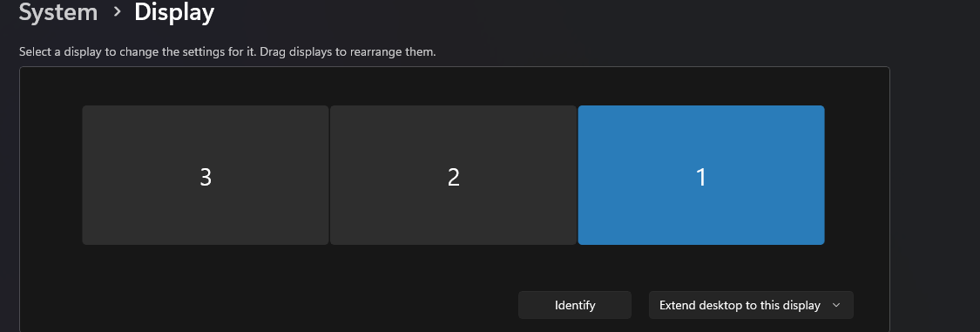The image size is (980, 332).
Task: Click the number 1 on the blue monitor
Action: coord(701,178)
